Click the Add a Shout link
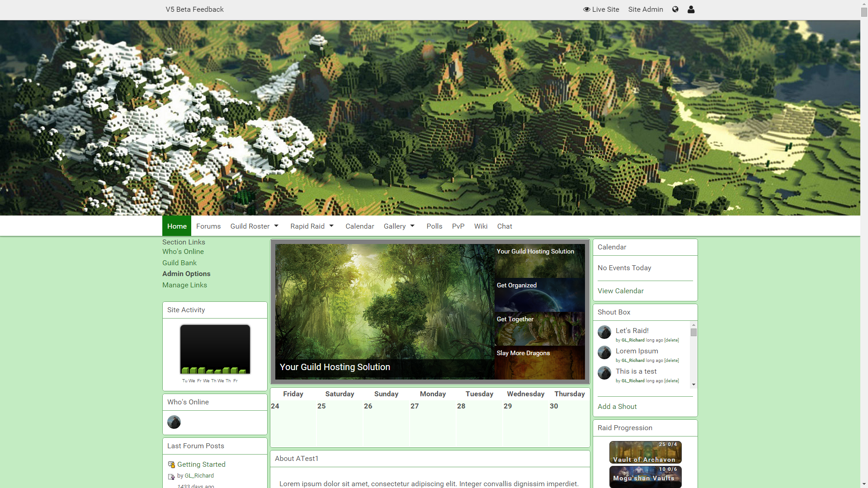The height and width of the screenshot is (488, 868). point(617,407)
